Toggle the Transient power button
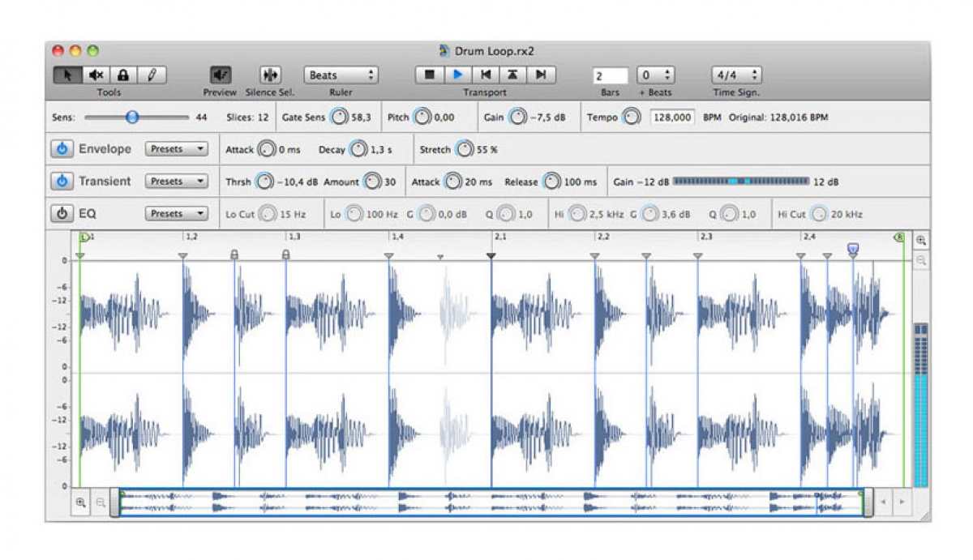The image size is (973, 560). click(x=62, y=182)
